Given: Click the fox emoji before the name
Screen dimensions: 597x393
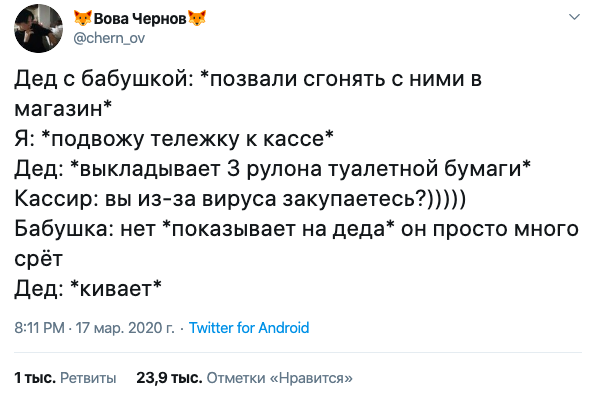Looking at the screenshot, I should coord(83,18).
